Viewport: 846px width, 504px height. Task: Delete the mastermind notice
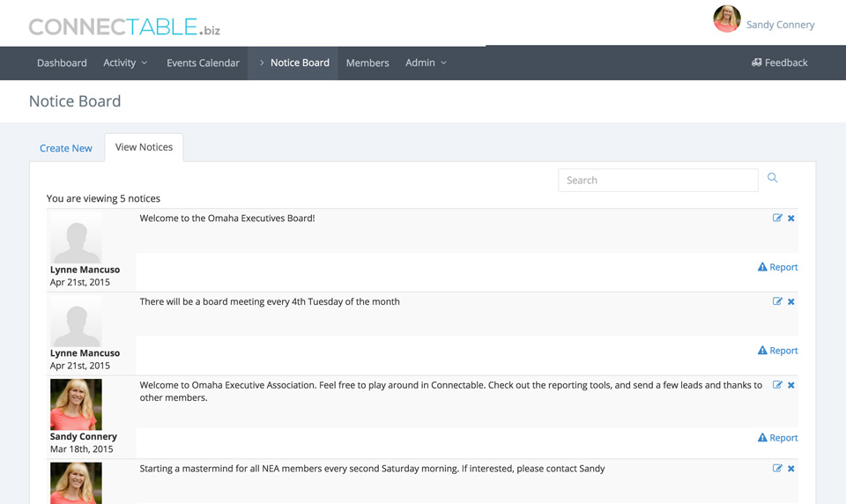coord(791,469)
